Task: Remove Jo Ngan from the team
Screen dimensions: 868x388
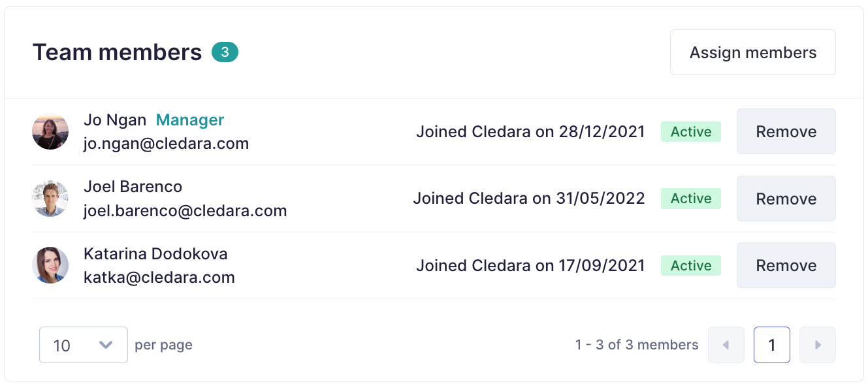Action: [786, 131]
